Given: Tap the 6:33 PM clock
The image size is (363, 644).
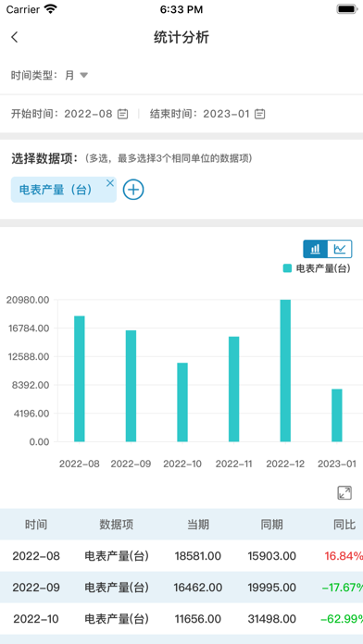Looking at the screenshot, I should tap(181, 9).
